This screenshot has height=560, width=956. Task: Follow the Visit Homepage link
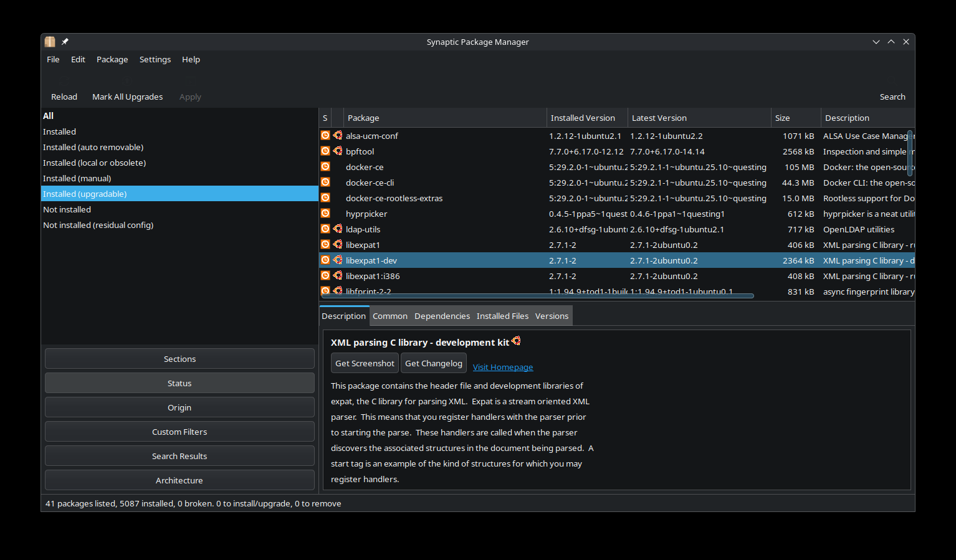(x=503, y=368)
